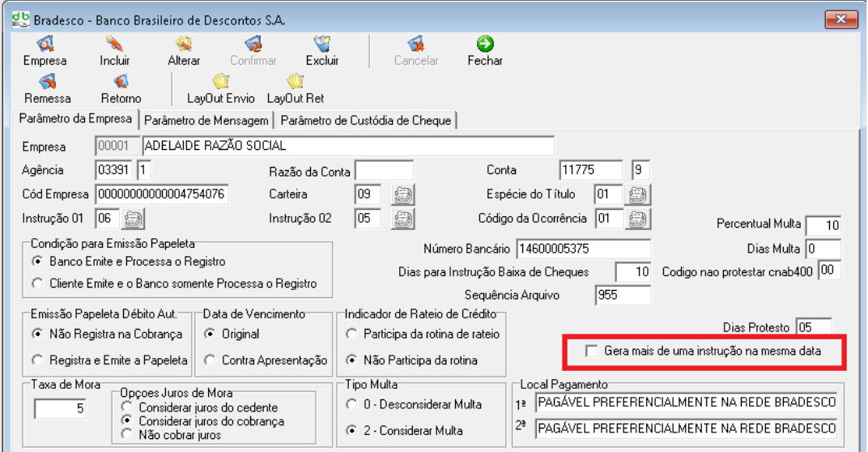868x452 pixels.
Task: Click the Empresa code field 00001
Action: pos(117,146)
